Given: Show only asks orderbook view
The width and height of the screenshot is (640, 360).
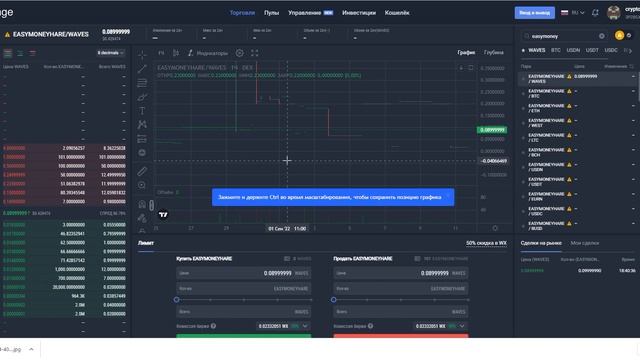Looking at the screenshot, I should point(32,53).
